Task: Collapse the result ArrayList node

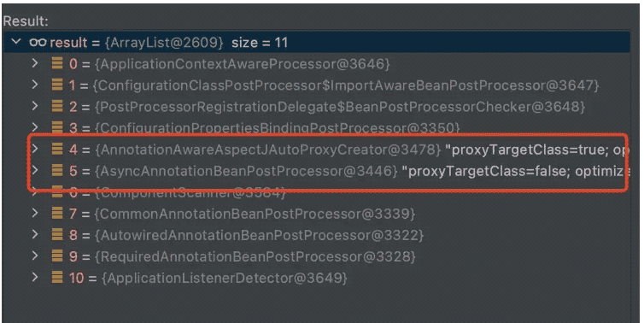Action: coord(16,42)
